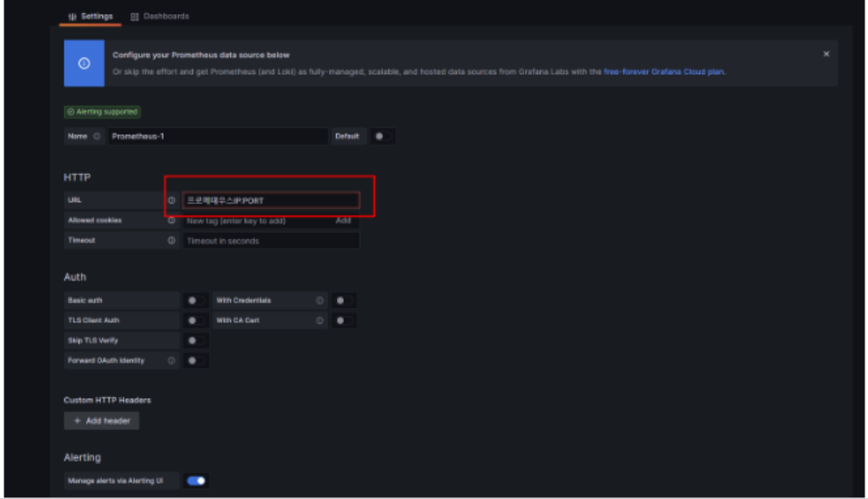Click the URL info icon
Viewport: 868px width, 499px height.
coord(172,200)
